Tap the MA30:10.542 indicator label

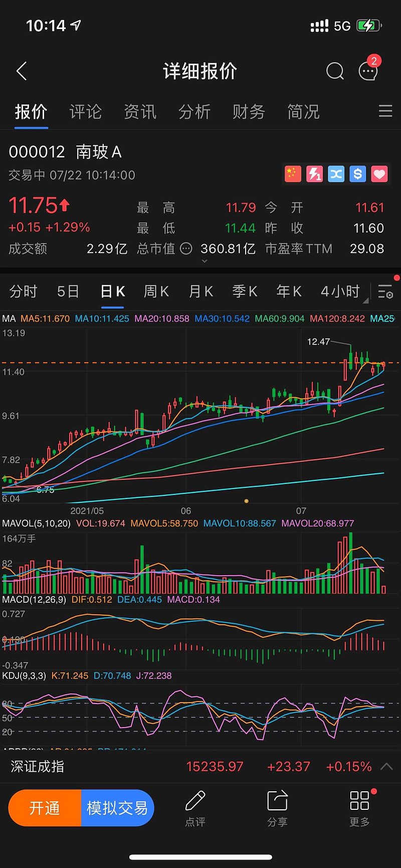tap(222, 318)
